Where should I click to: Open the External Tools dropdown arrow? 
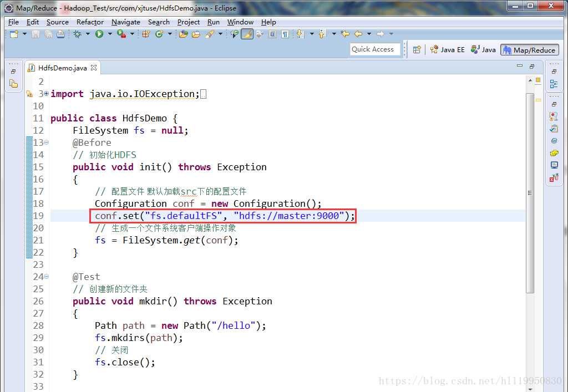point(132,34)
